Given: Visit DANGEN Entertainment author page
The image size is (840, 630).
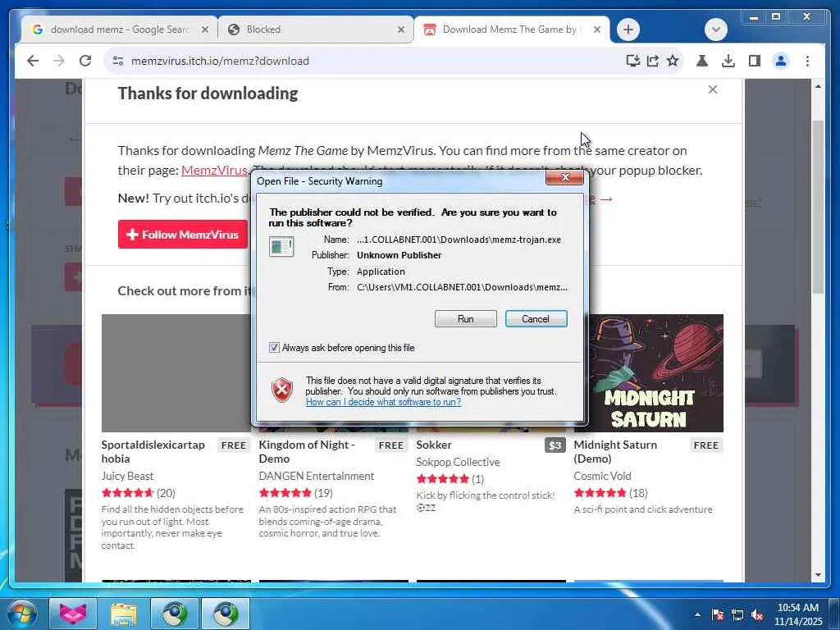Looking at the screenshot, I should tap(316, 476).
